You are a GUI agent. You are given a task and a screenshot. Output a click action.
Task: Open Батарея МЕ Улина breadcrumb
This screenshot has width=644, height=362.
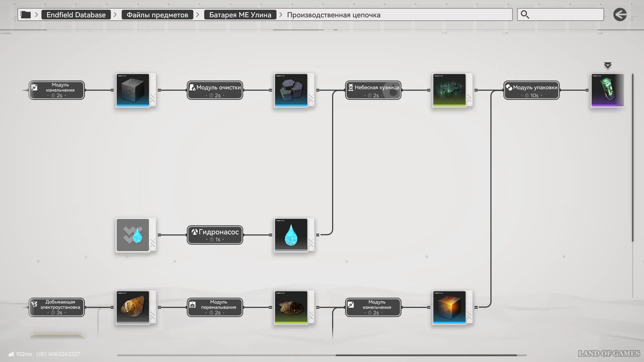click(240, 15)
